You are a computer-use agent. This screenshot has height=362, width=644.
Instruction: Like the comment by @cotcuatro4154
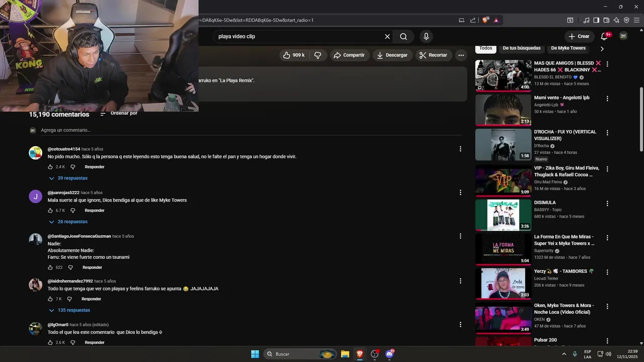pyautogui.click(x=50, y=167)
